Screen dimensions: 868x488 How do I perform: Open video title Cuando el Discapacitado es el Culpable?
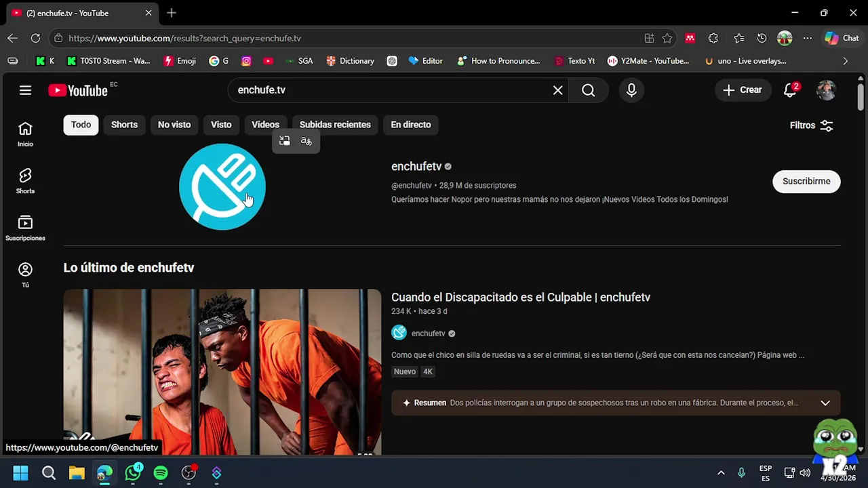[521, 297]
